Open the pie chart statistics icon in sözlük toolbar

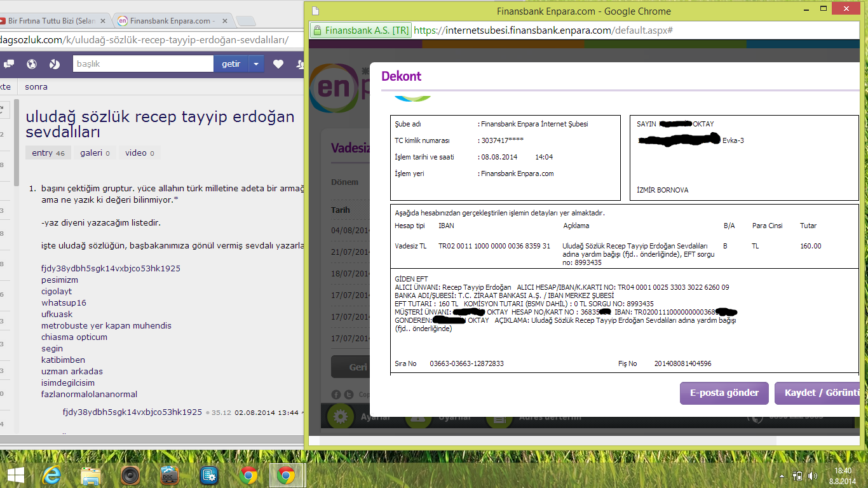(x=55, y=64)
